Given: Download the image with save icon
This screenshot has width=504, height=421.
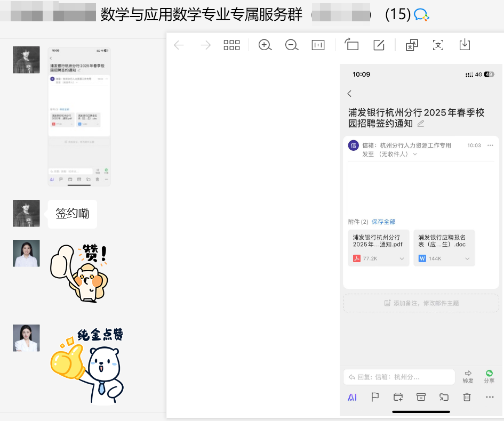Looking at the screenshot, I should [465, 45].
